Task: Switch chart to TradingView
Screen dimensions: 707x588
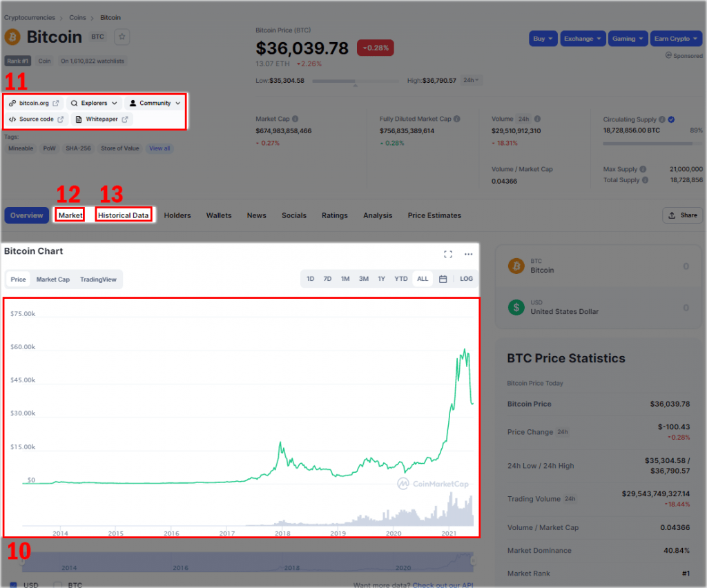Action: [x=98, y=280]
